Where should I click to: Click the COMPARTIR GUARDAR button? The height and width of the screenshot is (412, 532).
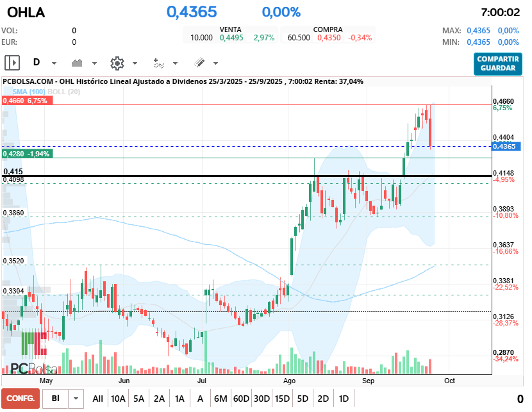(x=498, y=63)
